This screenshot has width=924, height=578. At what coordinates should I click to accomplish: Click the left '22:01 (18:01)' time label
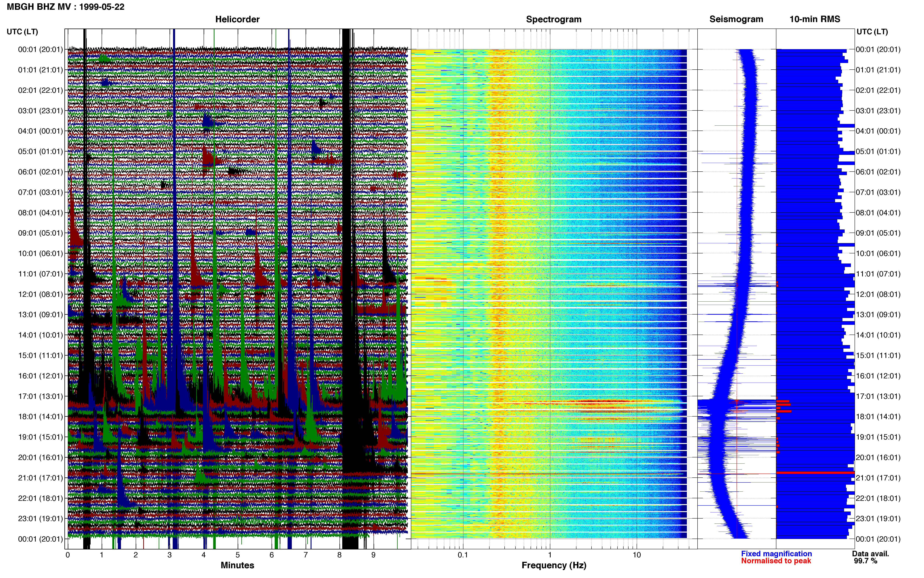pos(41,498)
